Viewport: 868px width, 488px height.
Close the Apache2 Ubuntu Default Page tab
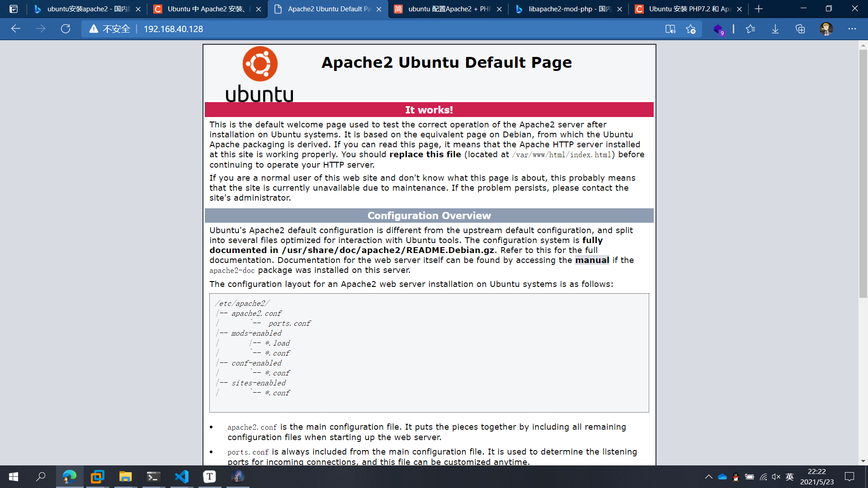click(x=379, y=9)
